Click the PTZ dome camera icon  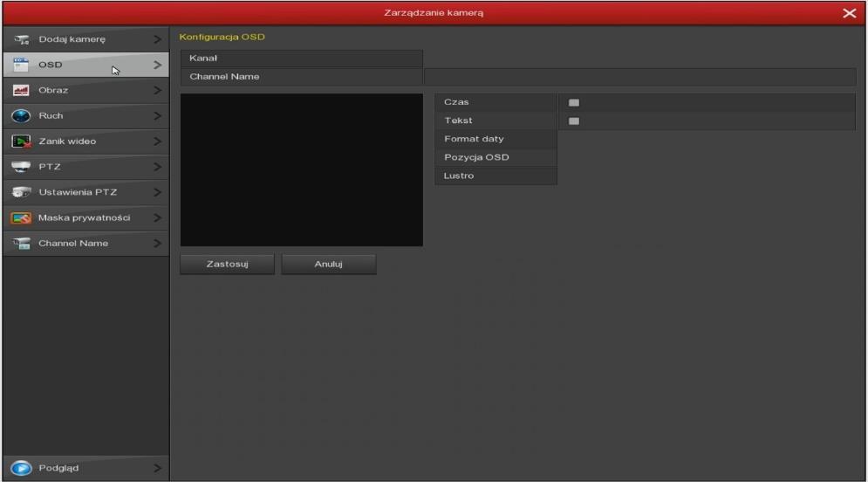(21, 167)
